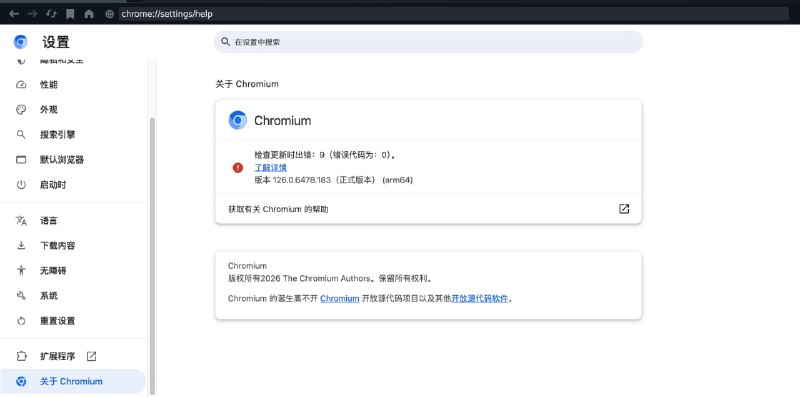Click the 设置 title in the header
The width and height of the screenshot is (800, 397).
(x=56, y=42)
